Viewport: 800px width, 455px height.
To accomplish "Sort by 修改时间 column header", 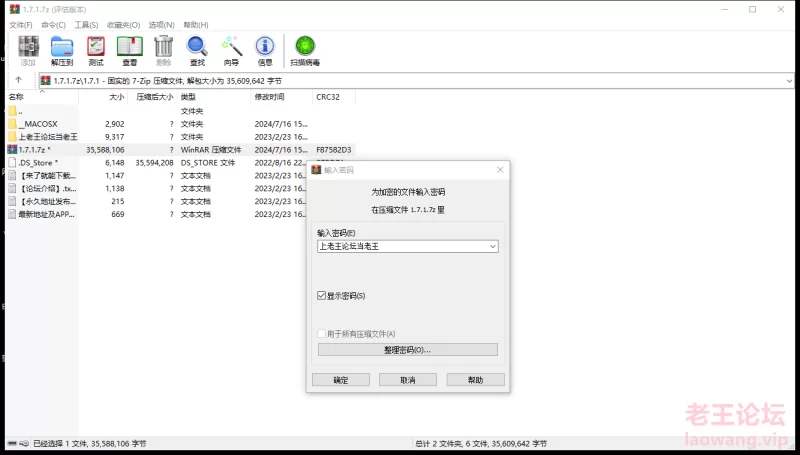I will click(281, 97).
